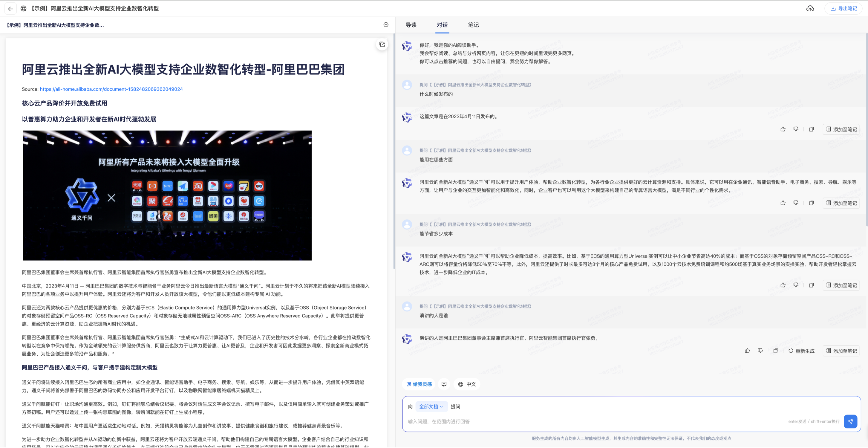Send question with paper plane button
868x448 pixels.
(x=850, y=421)
